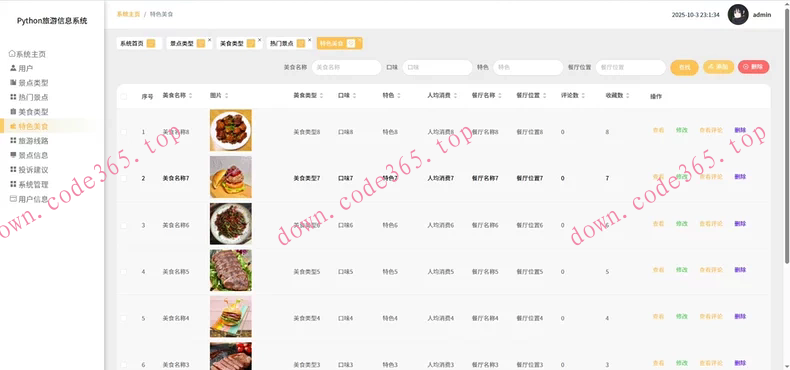Switch to the 系统首页 tab
This screenshot has height=370, width=790.
(139, 43)
